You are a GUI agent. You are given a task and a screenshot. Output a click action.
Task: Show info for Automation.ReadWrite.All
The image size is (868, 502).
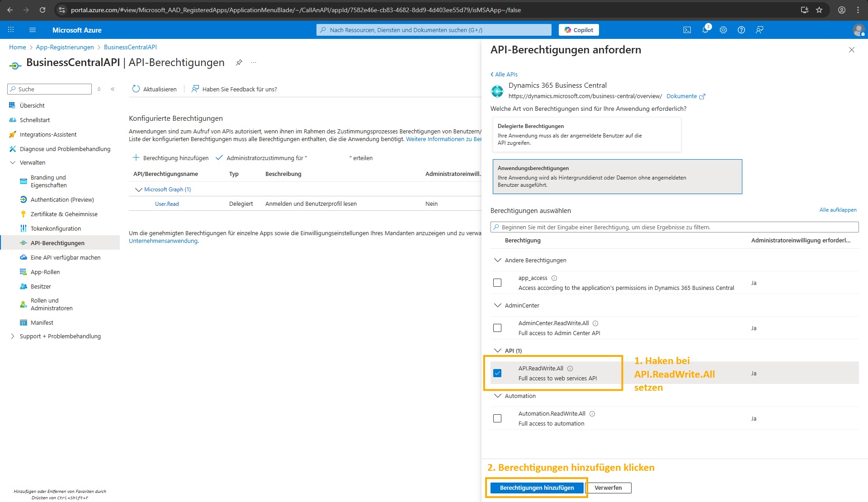(592, 414)
